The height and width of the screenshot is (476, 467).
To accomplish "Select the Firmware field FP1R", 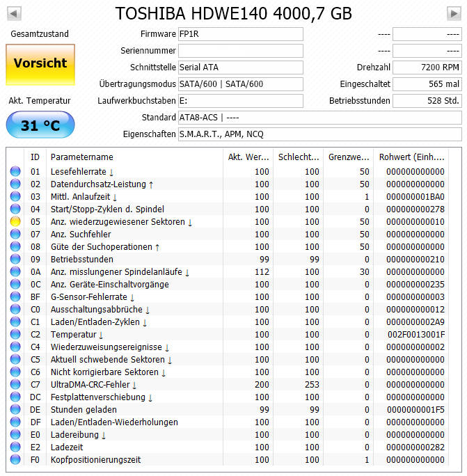I will [x=241, y=34].
